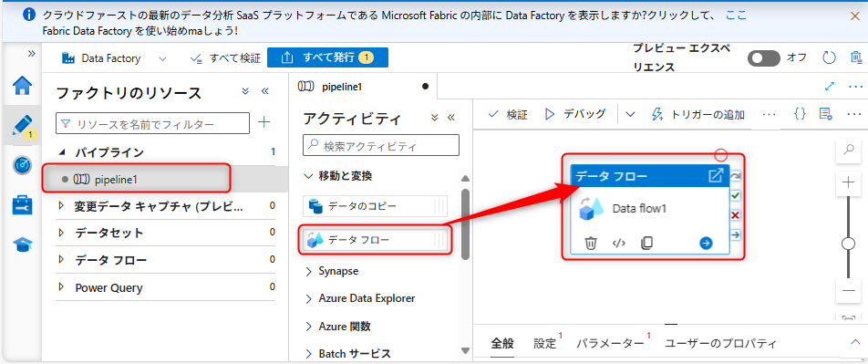Click the green success checkmark connector

(736, 195)
